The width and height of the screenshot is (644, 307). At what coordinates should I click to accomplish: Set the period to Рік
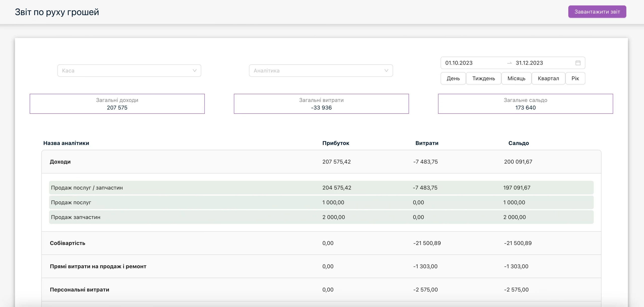pos(575,78)
